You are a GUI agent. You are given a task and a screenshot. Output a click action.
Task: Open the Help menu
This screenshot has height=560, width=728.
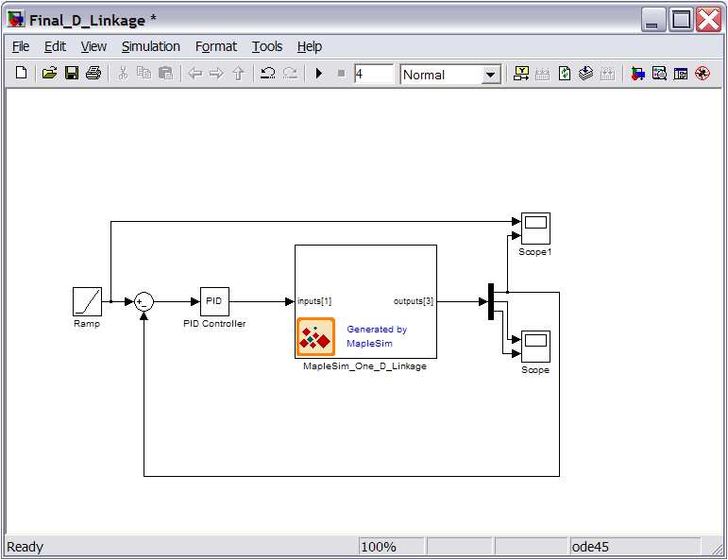coord(310,46)
